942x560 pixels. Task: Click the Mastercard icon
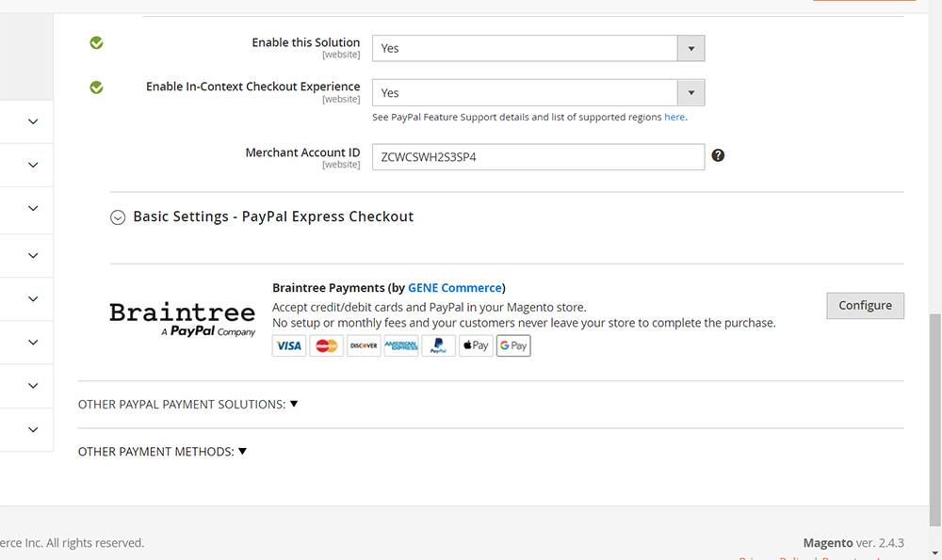coord(326,345)
